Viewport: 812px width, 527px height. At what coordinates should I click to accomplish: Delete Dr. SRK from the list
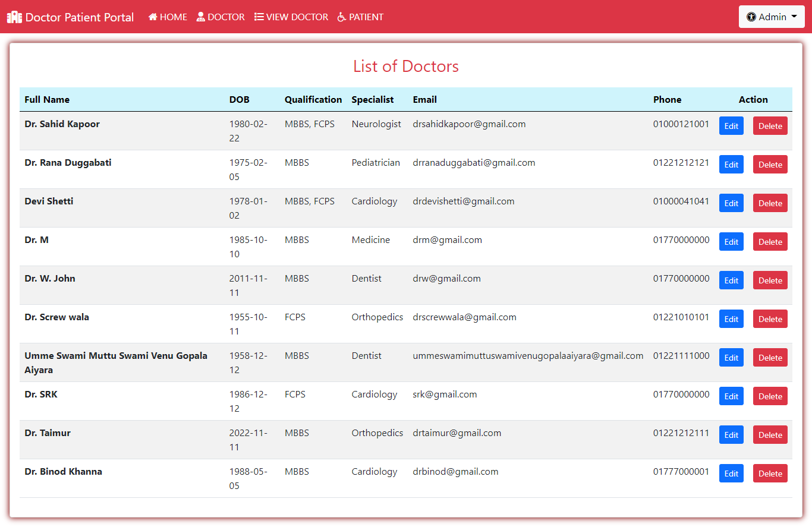(770, 396)
